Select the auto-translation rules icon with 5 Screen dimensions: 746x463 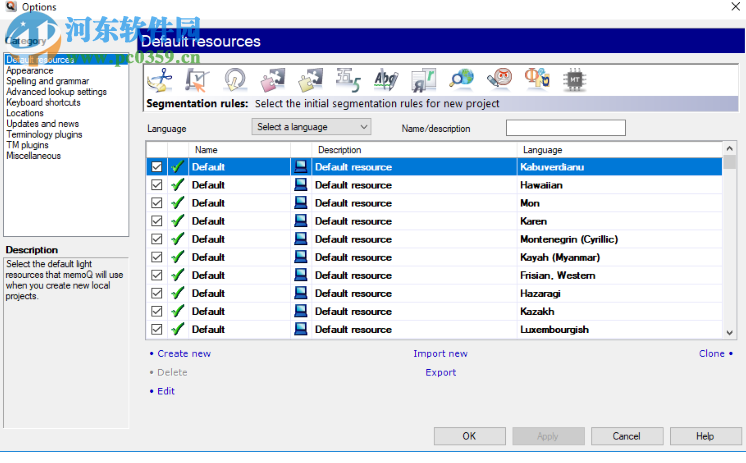coord(348,80)
